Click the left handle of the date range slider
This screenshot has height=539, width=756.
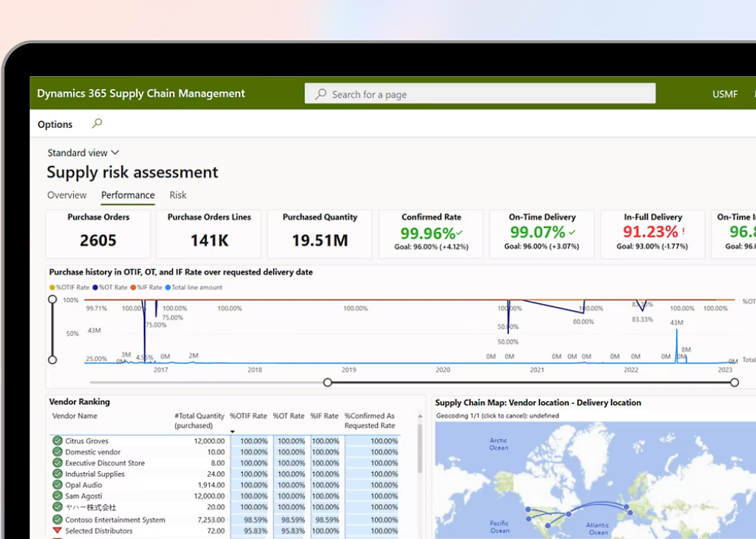pos(328,382)
